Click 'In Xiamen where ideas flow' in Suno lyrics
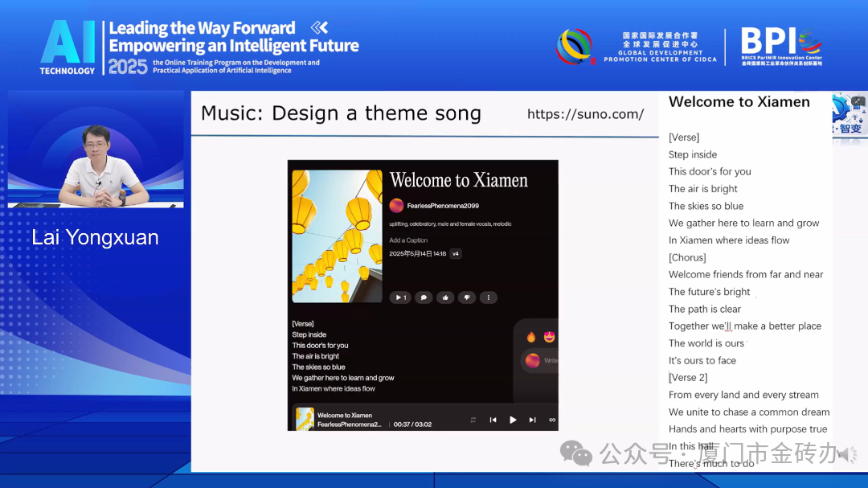Viewport: 868px width, 488px height. coord(334,388)
